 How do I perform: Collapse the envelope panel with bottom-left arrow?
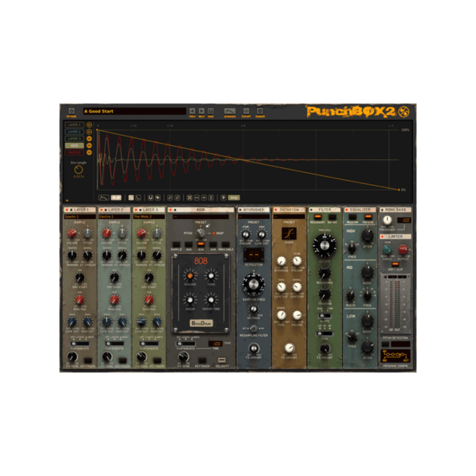pos(67,201)
